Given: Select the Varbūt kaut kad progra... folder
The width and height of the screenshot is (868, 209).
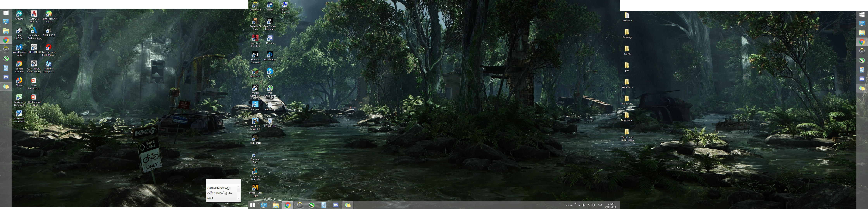Looking at the screenshot, I should tap(627, 135).
